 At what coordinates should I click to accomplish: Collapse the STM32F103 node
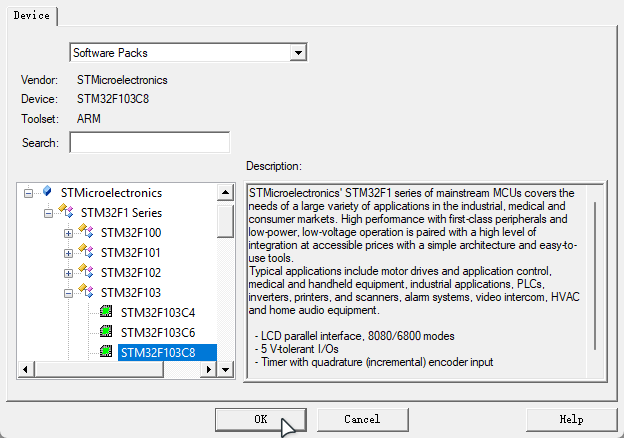(68, 294)
